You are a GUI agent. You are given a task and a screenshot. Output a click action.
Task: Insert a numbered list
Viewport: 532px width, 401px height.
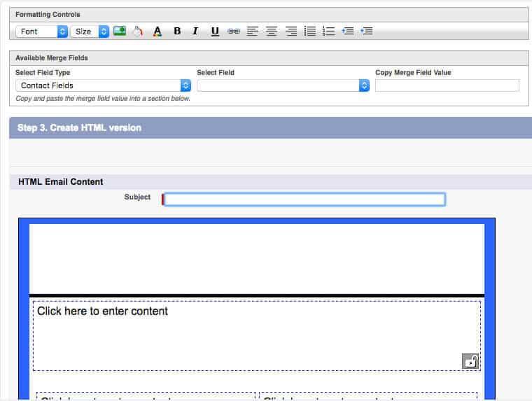click(328, 31)
